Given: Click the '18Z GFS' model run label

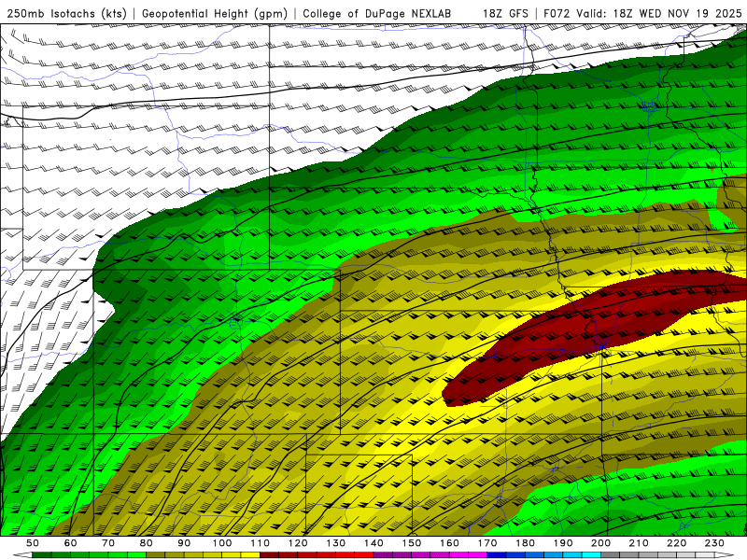Looking at the screenshot, I should coord(505,14).
